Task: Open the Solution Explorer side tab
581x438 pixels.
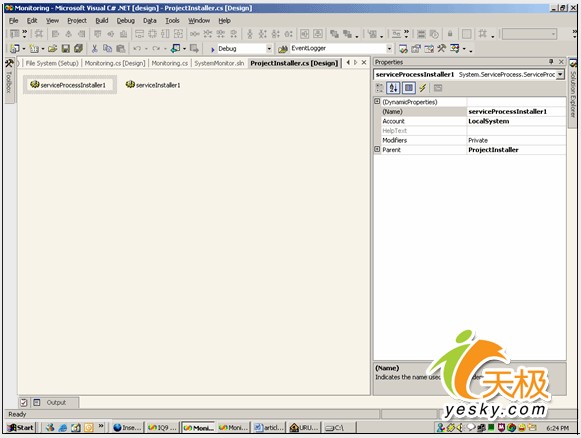Action: [x=573, y=93]
